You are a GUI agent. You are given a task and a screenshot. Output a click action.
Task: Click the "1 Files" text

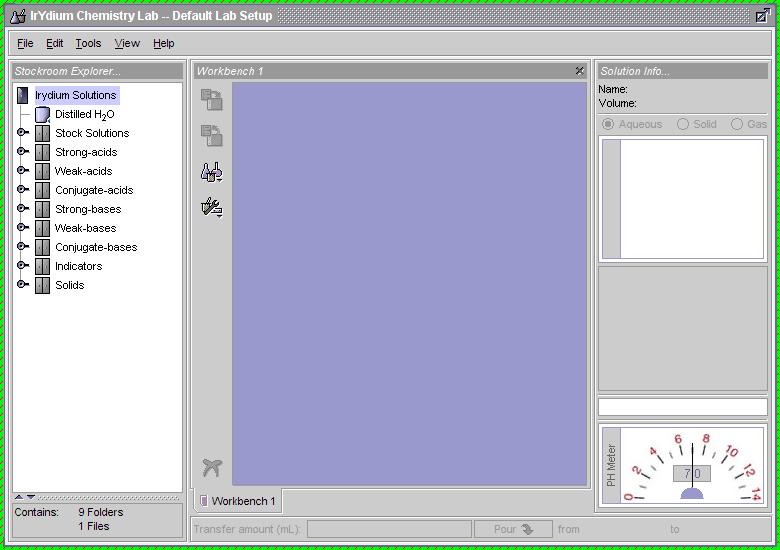pos(94,526)
